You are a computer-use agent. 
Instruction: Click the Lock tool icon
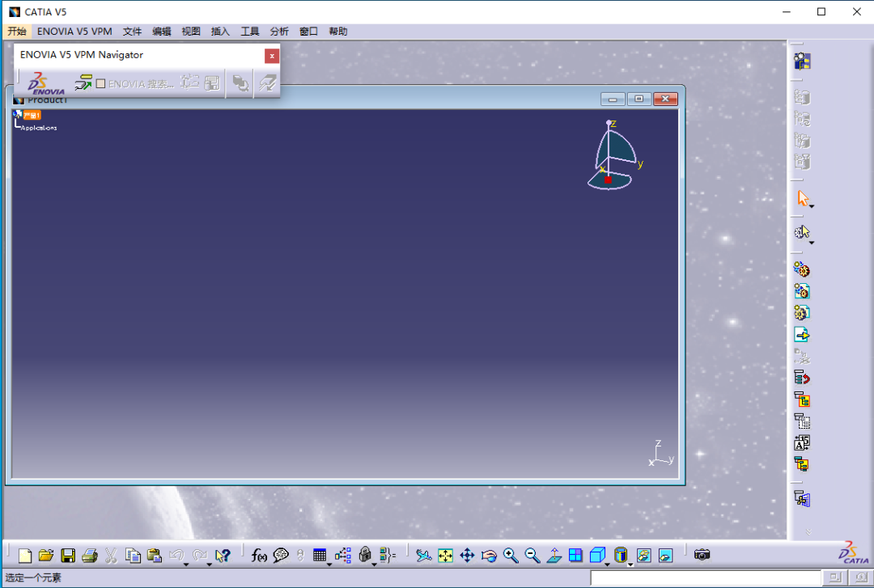365,555
